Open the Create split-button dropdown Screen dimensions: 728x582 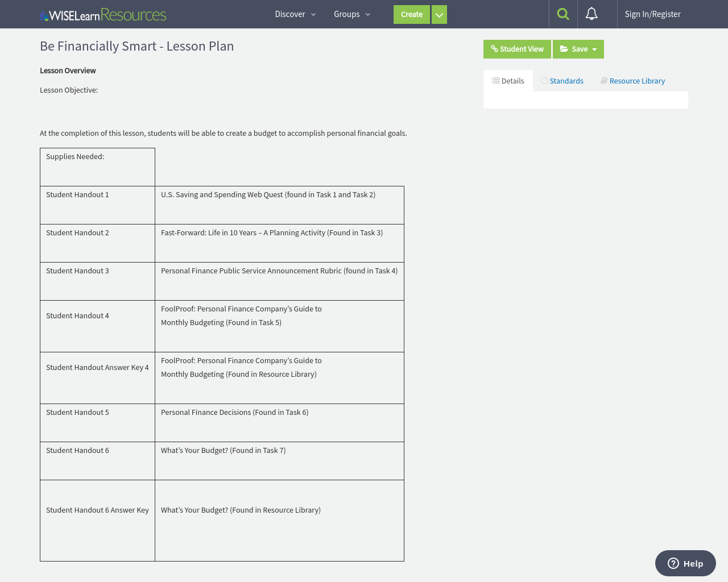click(439, 14)
